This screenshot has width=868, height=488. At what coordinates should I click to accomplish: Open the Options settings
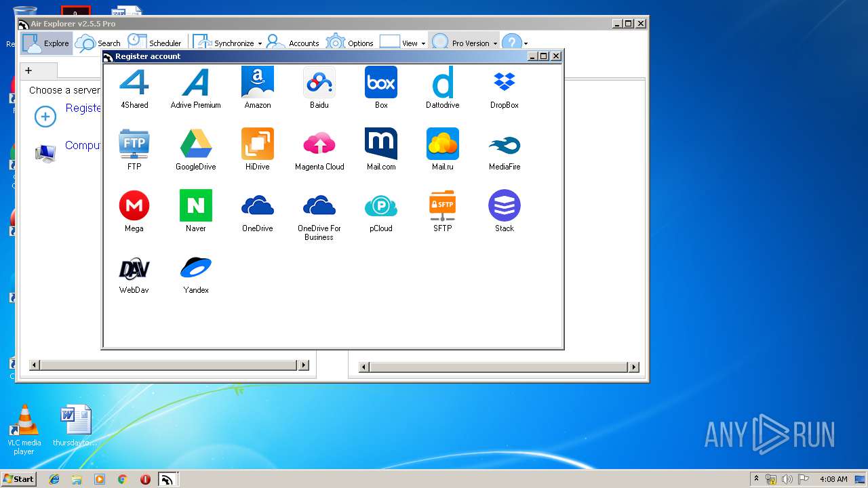(x=350, y=43)
